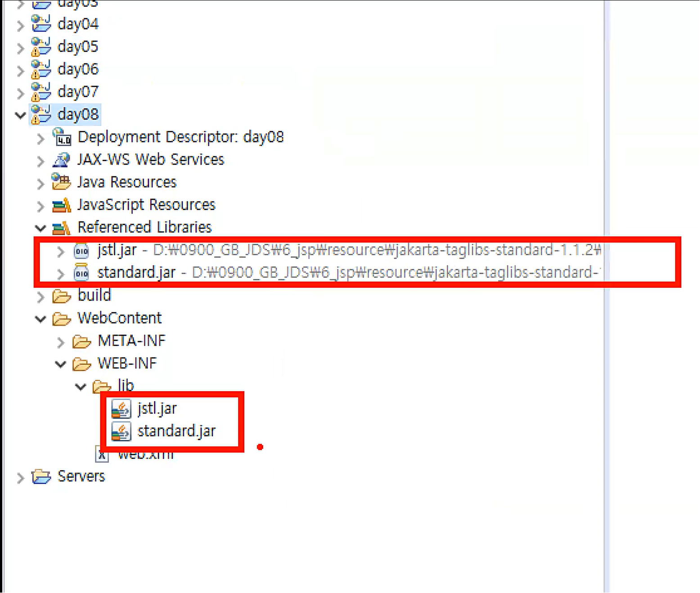Viewport: 700px width, 593px height.
Task: Collapse the day08 project node
Action: tap(20, 115)
